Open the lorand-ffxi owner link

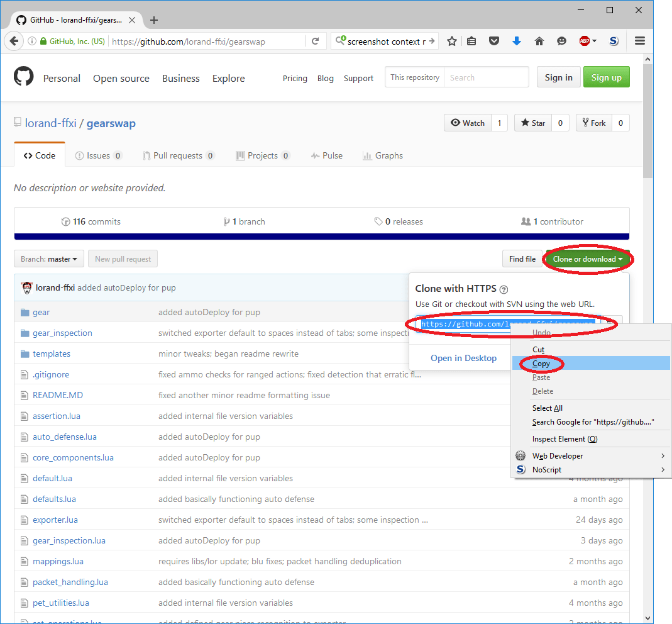pos(50,123)
